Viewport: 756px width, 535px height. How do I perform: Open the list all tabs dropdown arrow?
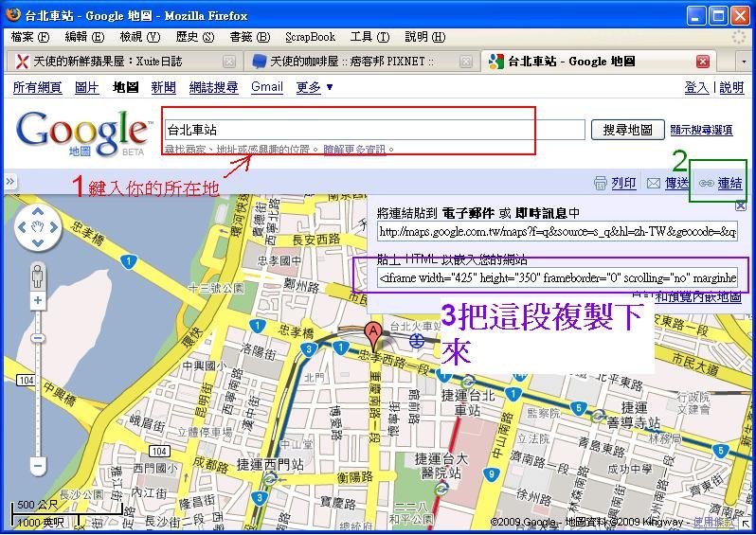(744, 62)
